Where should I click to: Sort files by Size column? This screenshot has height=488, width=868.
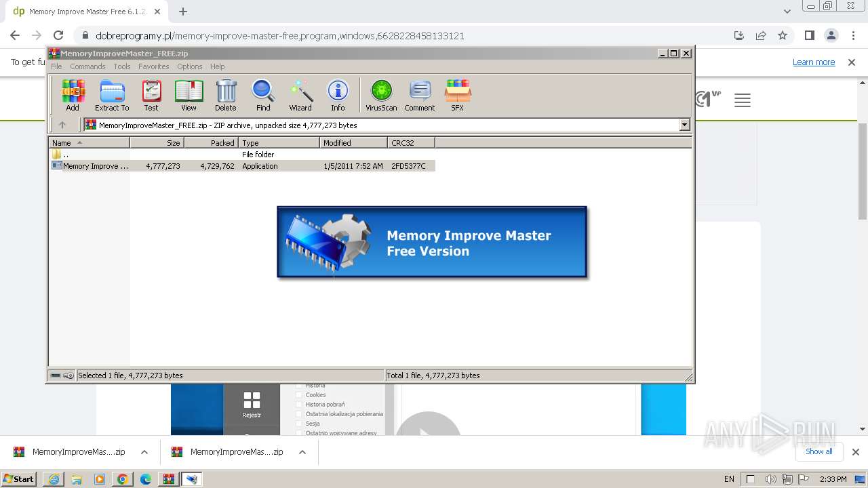click(157, 143)
